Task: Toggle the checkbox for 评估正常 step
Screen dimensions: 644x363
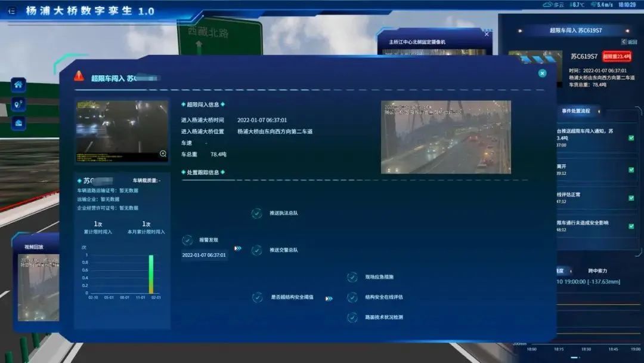Action: [x=631, y=198]
